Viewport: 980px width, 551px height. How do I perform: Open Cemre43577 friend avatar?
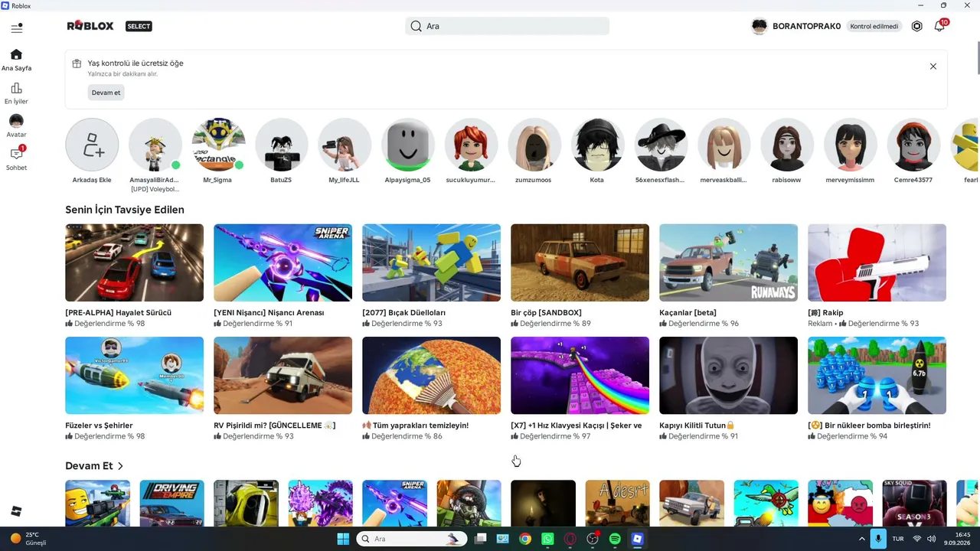[x=913, y=145]
